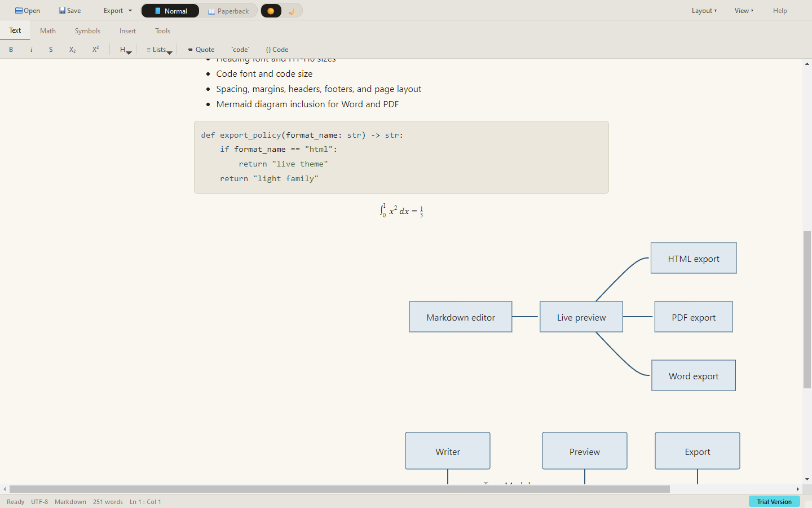This screenshot has width=812, height=508.
Task: Insert a {} Code block
Action: click(x=277, y=50)
